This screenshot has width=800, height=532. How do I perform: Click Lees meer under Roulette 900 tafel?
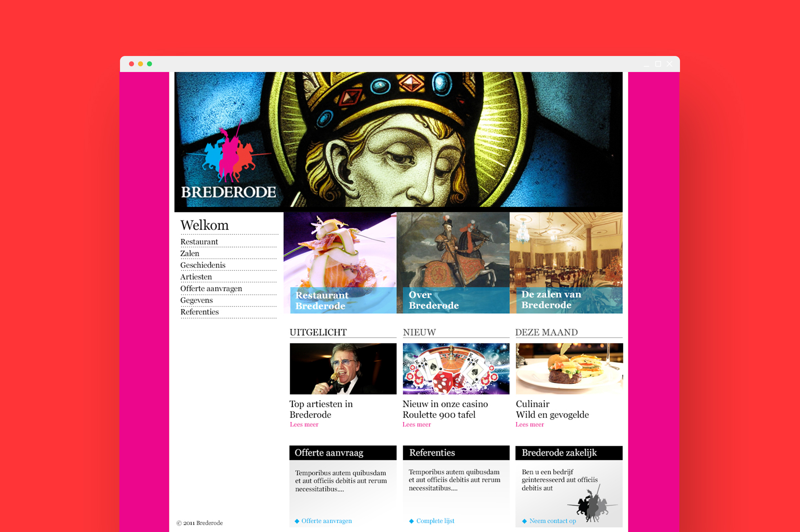417,424
